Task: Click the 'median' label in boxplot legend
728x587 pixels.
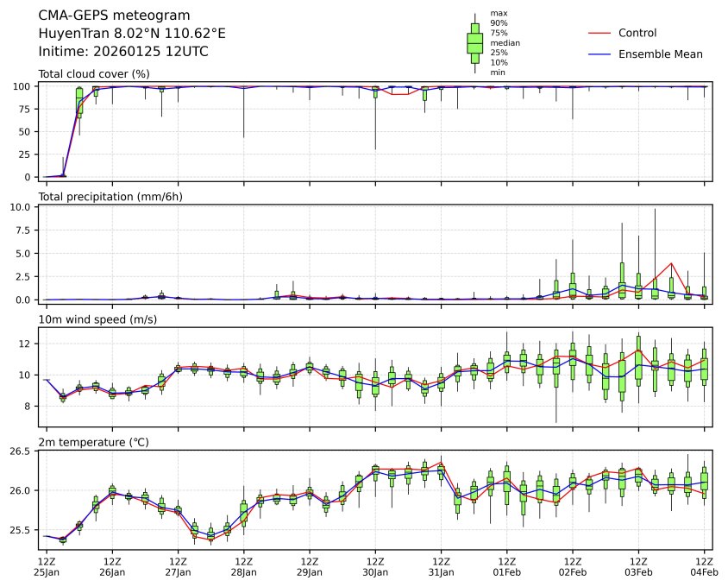Action: pos(505,42)
